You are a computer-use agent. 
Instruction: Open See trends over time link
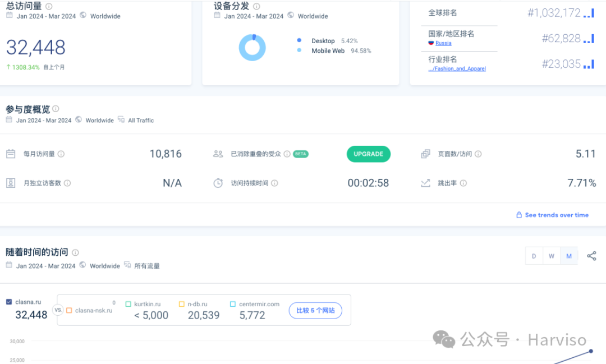pyautogui.click(x=556, y=215)
